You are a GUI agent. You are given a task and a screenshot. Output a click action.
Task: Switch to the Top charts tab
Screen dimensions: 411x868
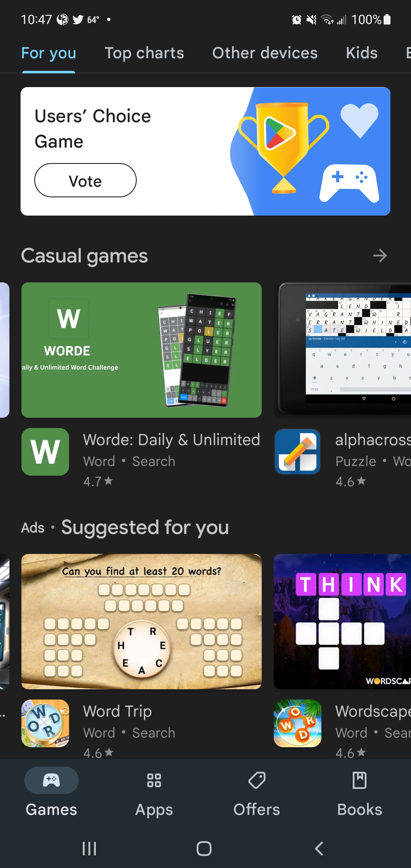point(144,53)
